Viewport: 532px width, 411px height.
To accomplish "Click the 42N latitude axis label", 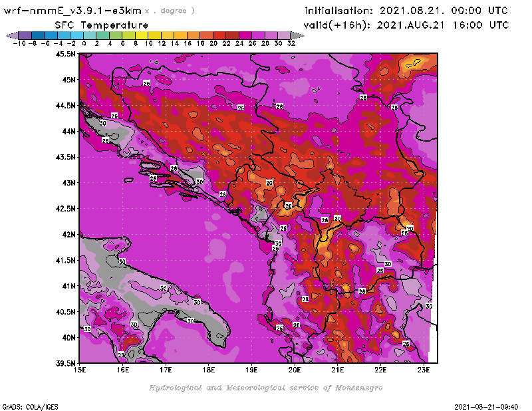I will [x=68, y=234].
